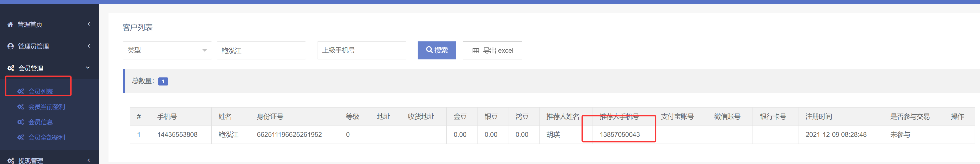The image size is (980, 164).
Task: Expand the 管理首页 menu chevron
Action: tap(89, 24)
